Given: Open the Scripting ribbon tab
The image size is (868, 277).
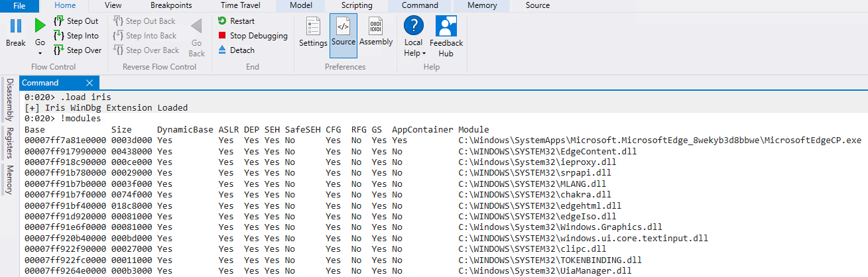Looking at the screenshot, I should [x=357, y=5].
